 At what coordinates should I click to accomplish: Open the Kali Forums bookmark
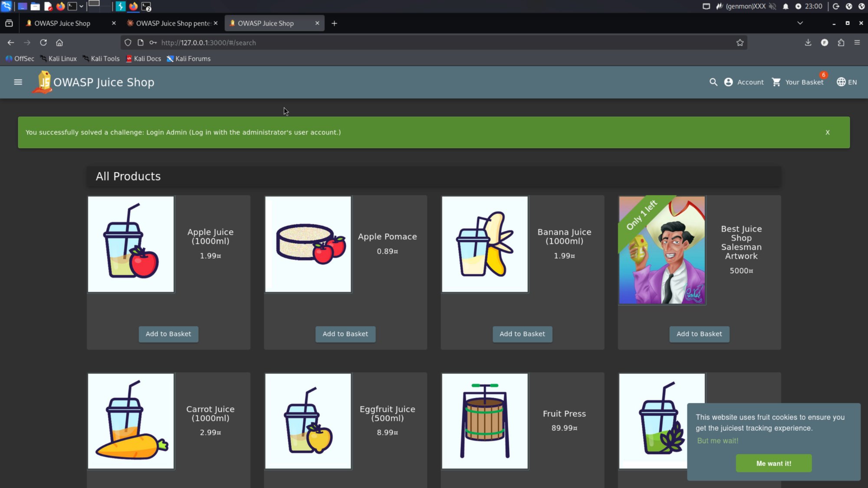[189, 59]
